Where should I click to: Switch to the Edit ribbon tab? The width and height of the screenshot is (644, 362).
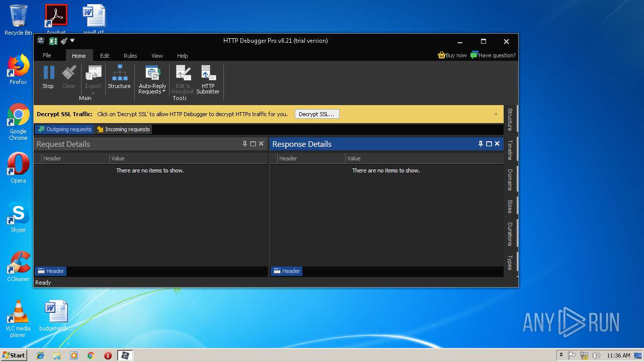(105, 56)
